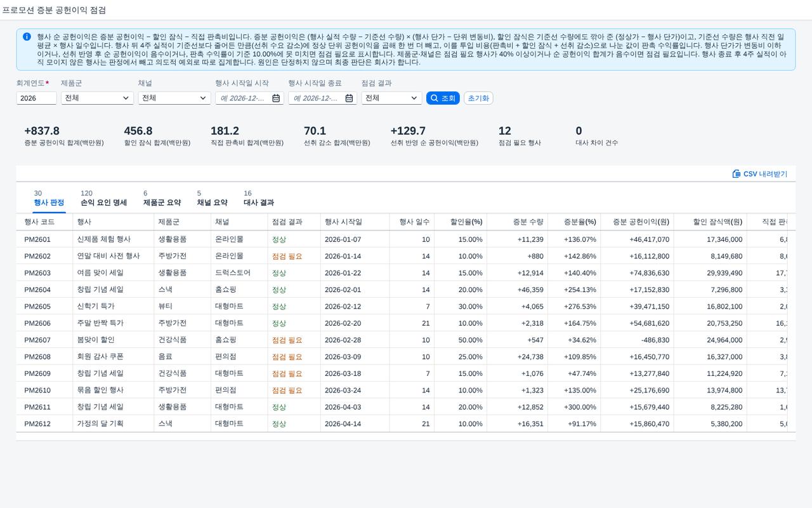
Task: Switch to the 제품군 요약 tab
Action: pyautogui.click(x=162, y=198)
